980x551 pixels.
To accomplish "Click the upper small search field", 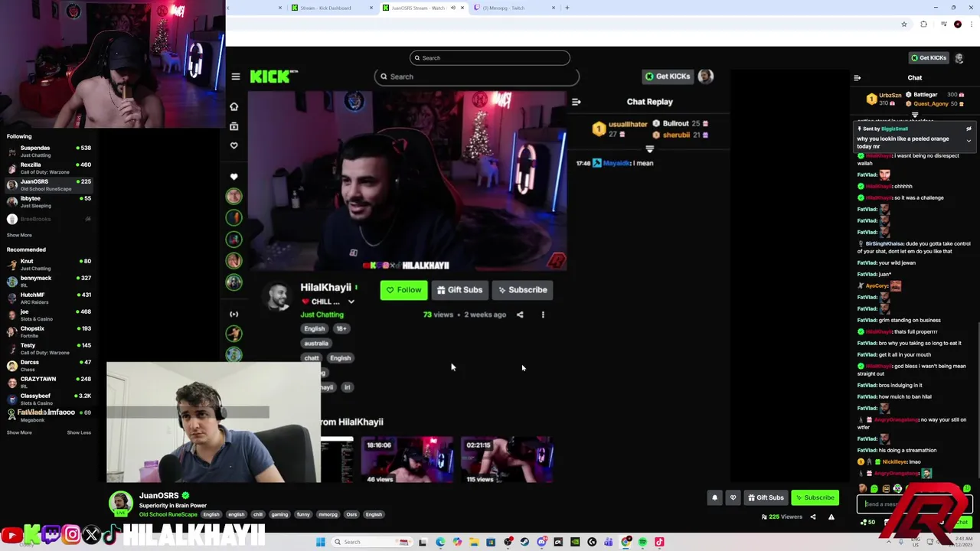I will 490,58.
